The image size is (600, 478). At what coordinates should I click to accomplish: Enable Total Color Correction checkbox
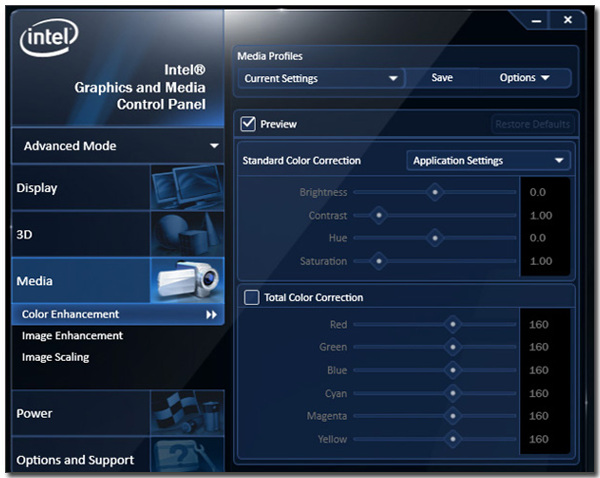tap(251, 297)
